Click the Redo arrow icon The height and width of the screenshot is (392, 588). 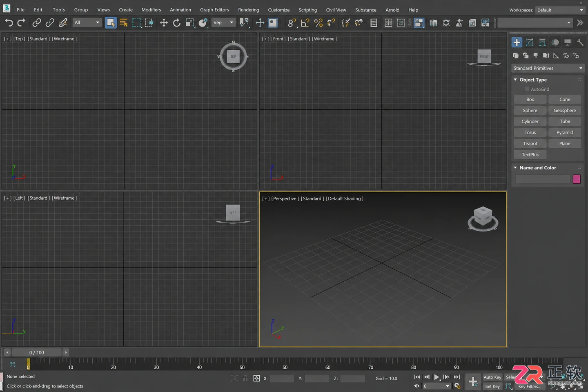22,23
